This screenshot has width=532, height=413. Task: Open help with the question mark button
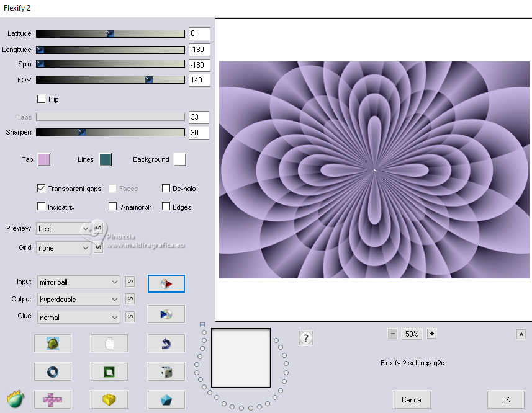(305, 338)
